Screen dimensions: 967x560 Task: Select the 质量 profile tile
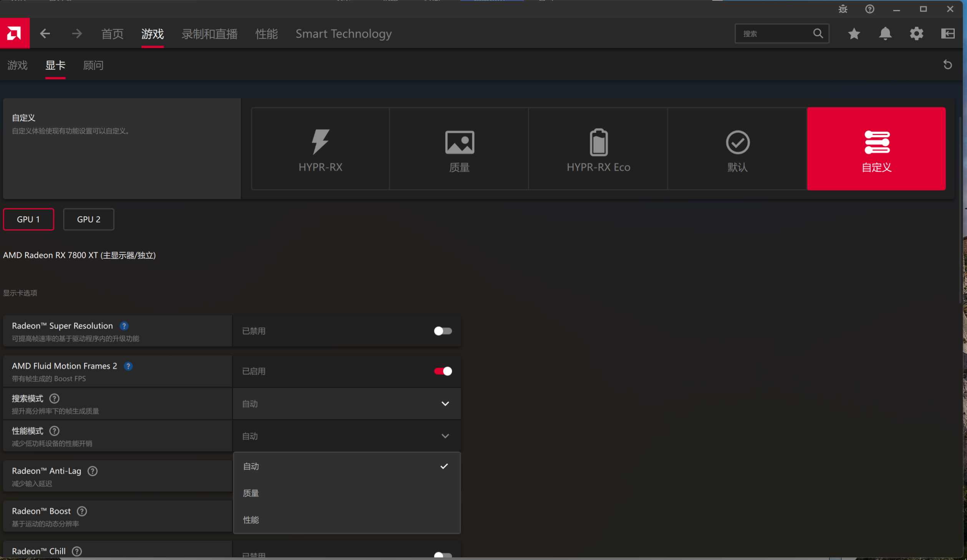[459, 149]
